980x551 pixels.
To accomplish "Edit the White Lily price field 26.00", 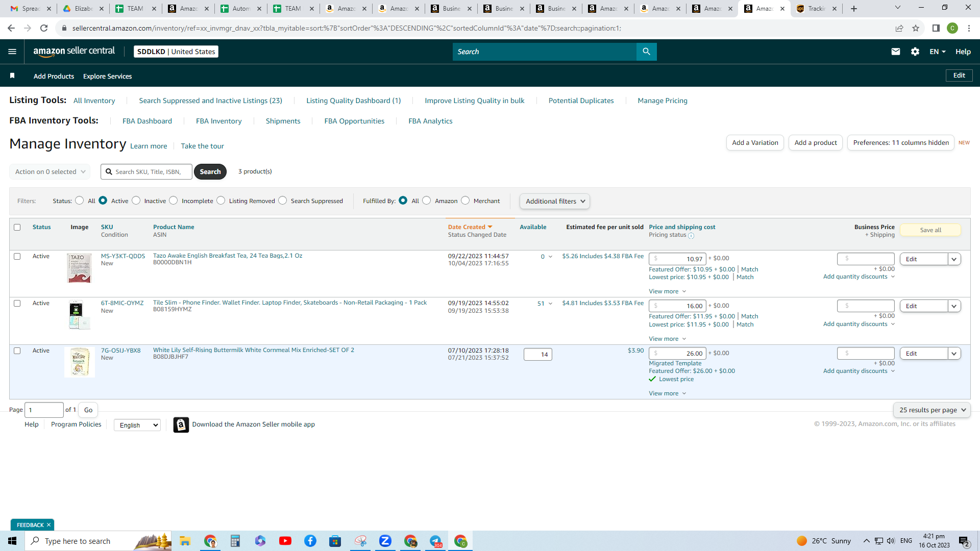I will (x=677, y=354).
